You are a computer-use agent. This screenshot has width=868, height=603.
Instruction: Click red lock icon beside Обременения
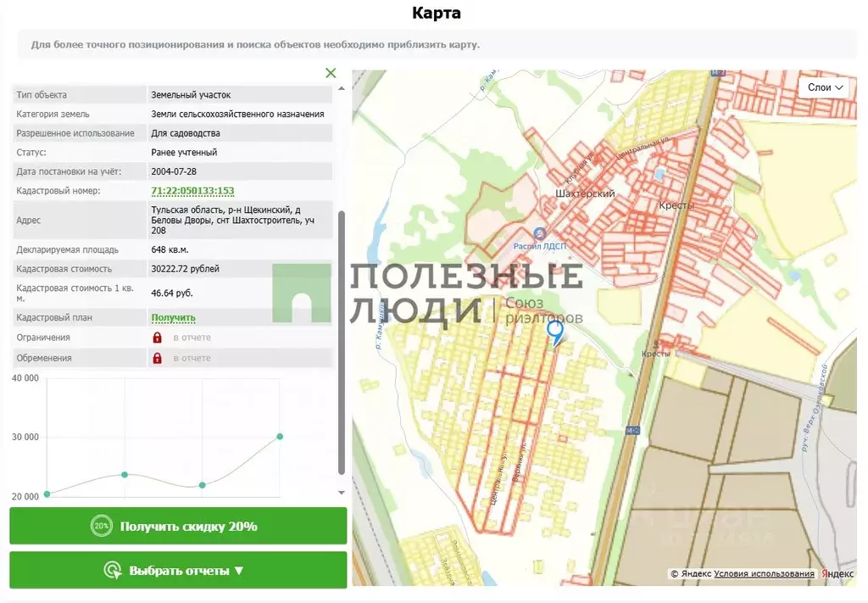pos(157,358)
